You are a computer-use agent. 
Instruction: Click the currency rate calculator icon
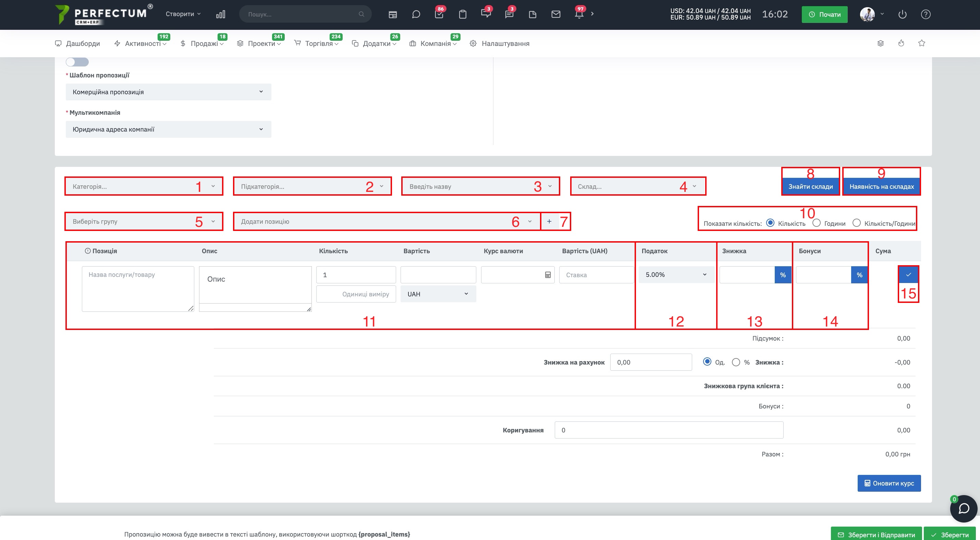coord(548,275)
